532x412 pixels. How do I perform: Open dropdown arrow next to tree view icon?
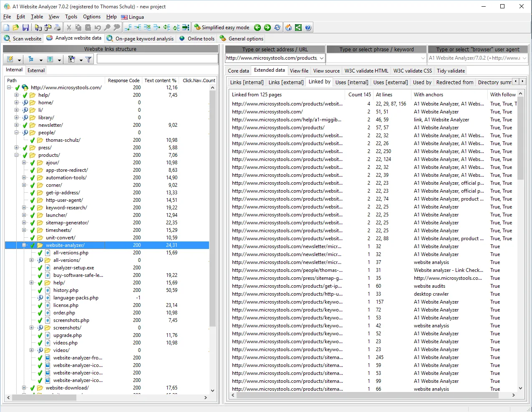(40, 60)
